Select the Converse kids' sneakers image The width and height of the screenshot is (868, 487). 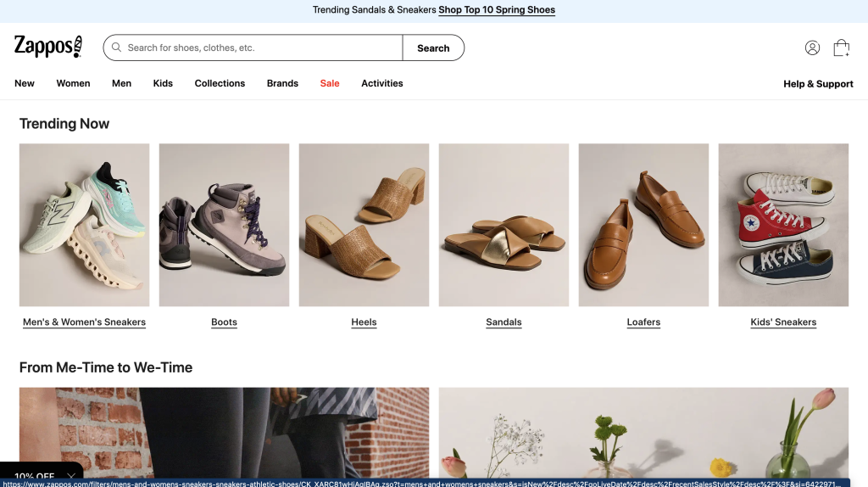(783, 225)
